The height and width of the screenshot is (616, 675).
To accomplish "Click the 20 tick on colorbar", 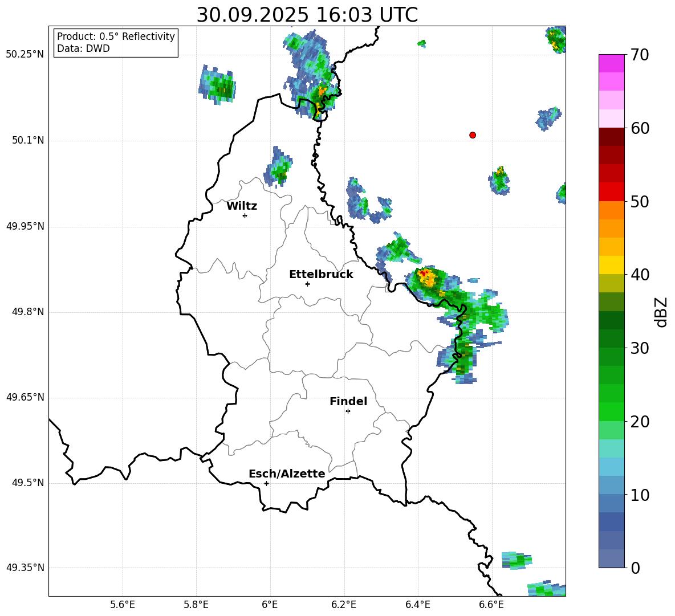I will click(639, 422).
